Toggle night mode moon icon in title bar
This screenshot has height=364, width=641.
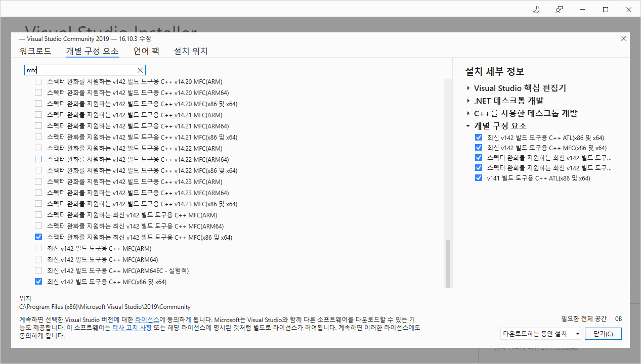coord(536,10)
